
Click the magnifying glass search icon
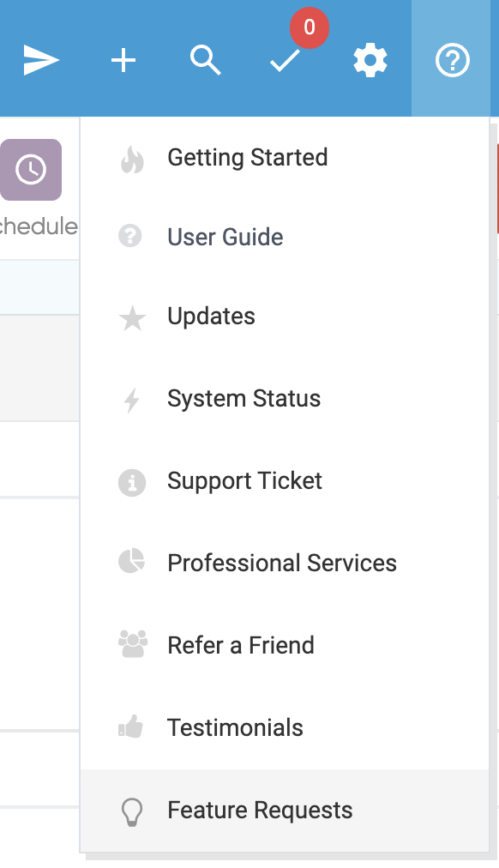click(x=205, y=60)
